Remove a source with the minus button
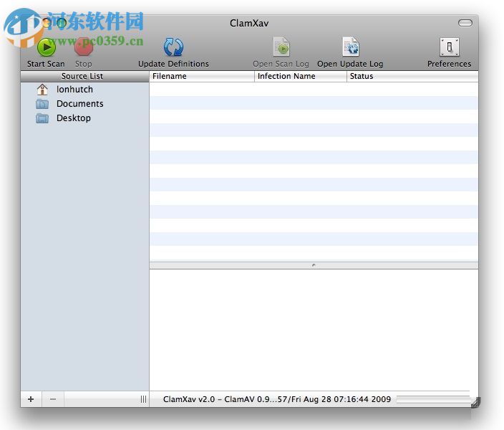This screenshot has height=430, width=504. (x=53, y=399)
